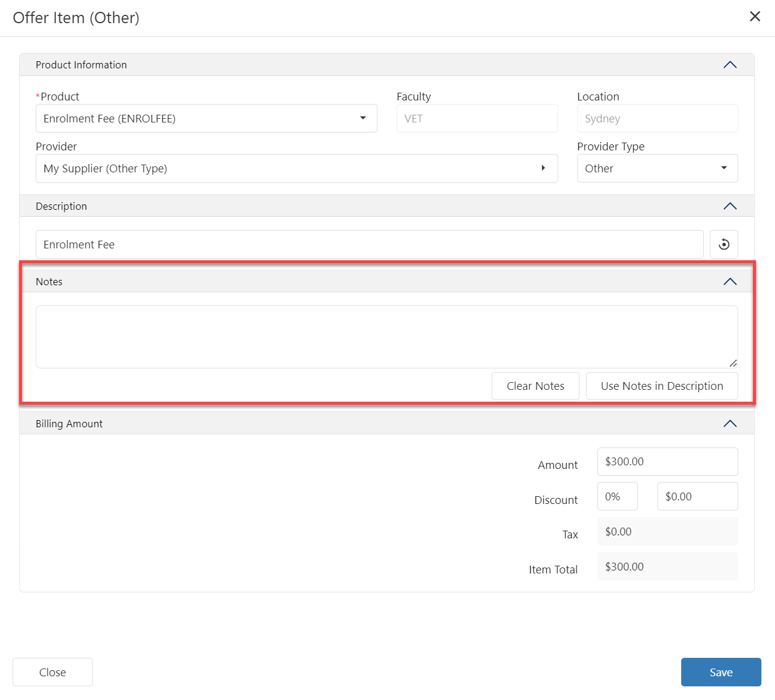Save the offer item

pyautogui.click(x=720, y=672)
